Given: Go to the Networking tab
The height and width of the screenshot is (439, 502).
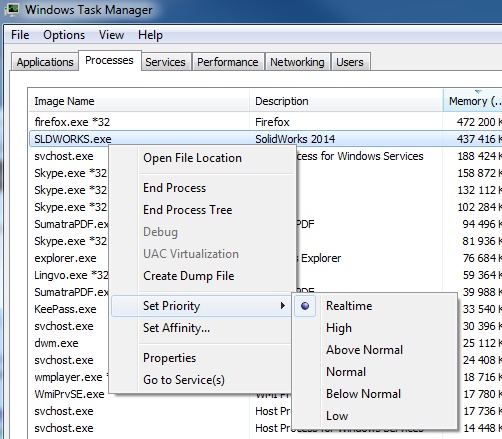Looking at the screenshot, I should [x=297, y=62].
